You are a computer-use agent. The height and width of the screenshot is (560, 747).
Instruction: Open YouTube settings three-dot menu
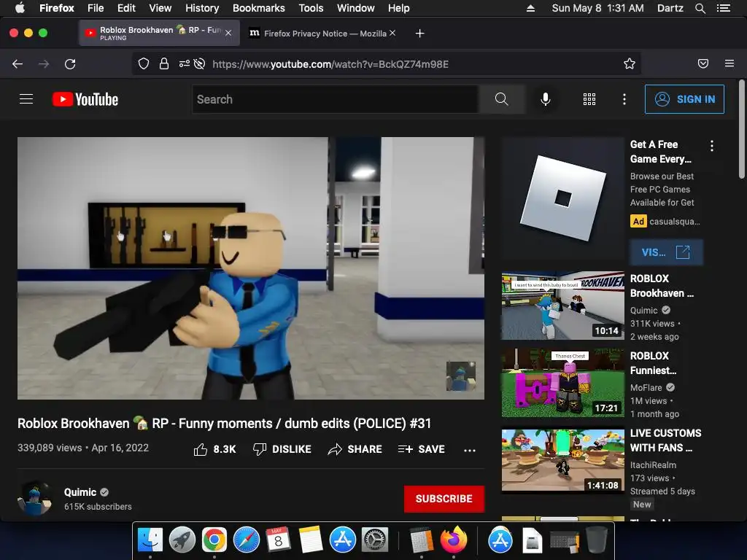[x=624, y=99]
